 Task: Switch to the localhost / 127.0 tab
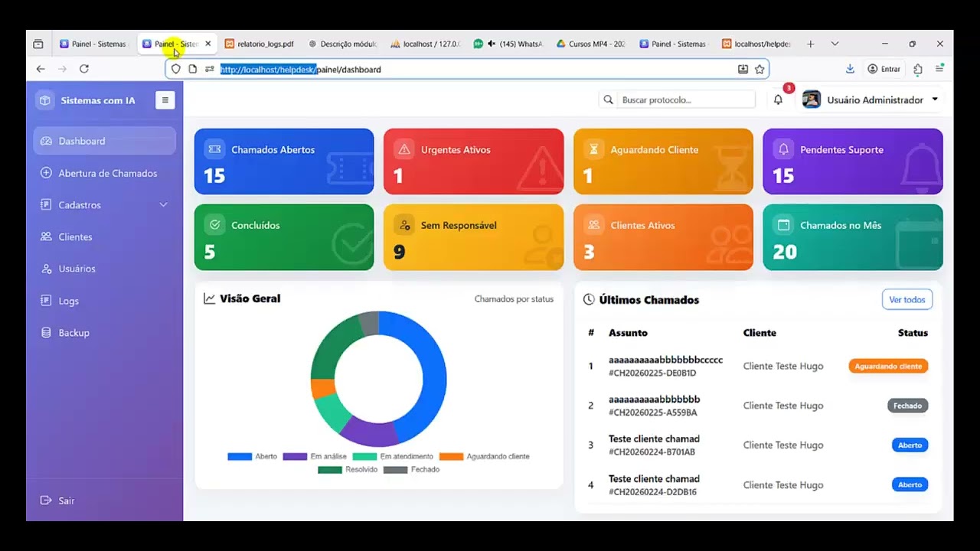point(425,44)
